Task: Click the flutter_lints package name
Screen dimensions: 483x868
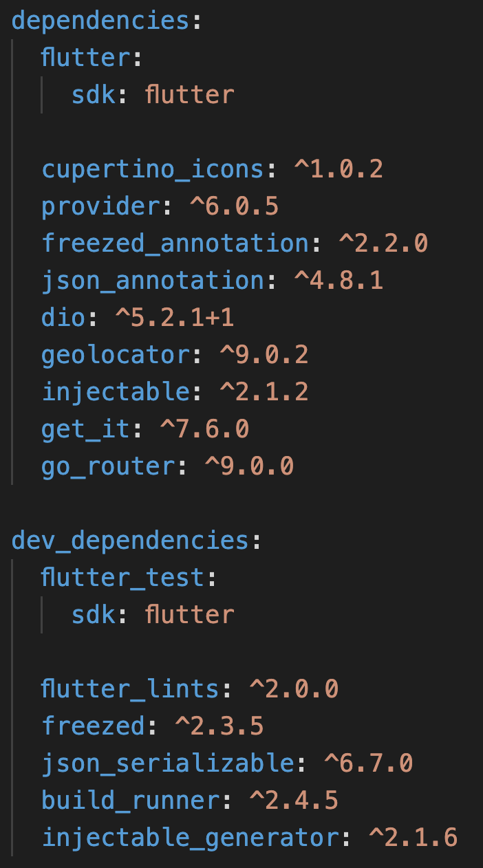Action: [x=130, y=689]
